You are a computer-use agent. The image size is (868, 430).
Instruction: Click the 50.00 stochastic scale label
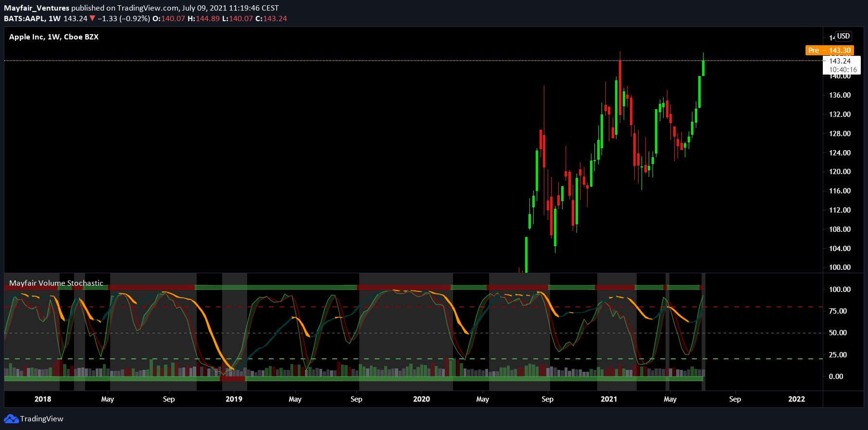[x=838, y=333]
